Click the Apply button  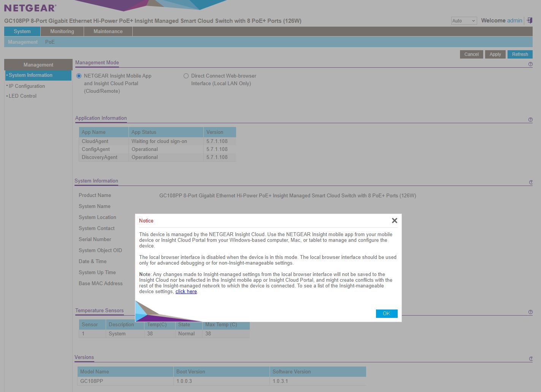point(495,54)
